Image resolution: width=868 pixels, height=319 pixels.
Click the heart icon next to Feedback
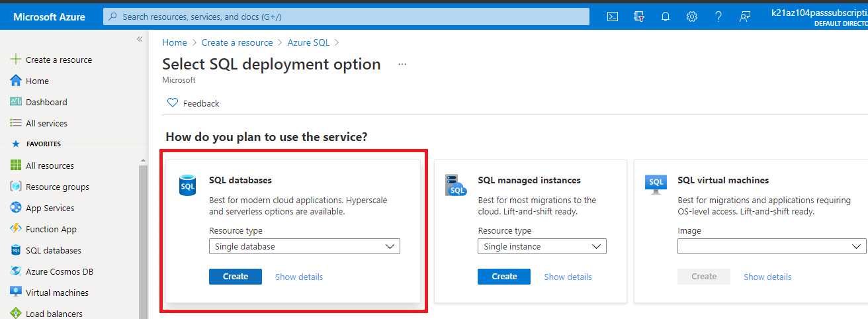pos(173,103)
